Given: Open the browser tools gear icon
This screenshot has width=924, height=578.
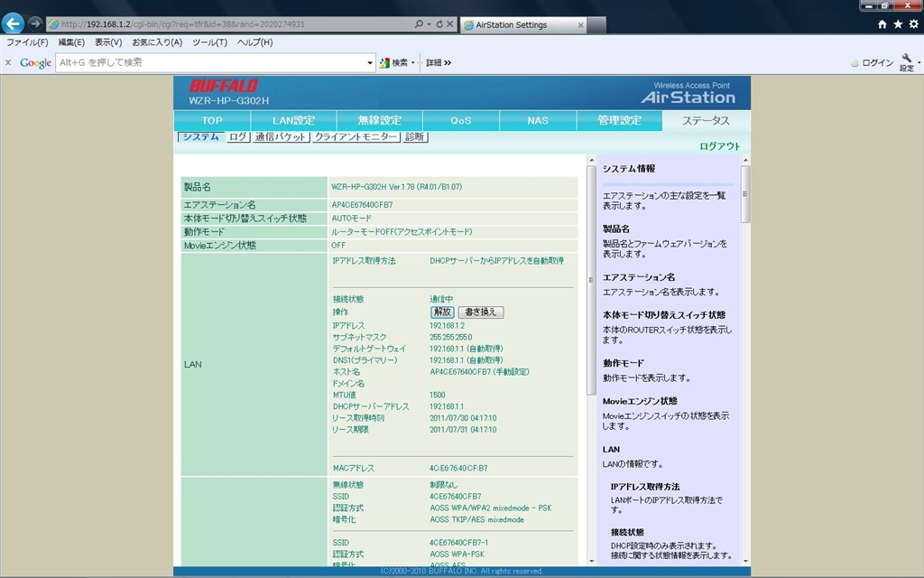Looking at the screenshot, I should tap(912, 24).
